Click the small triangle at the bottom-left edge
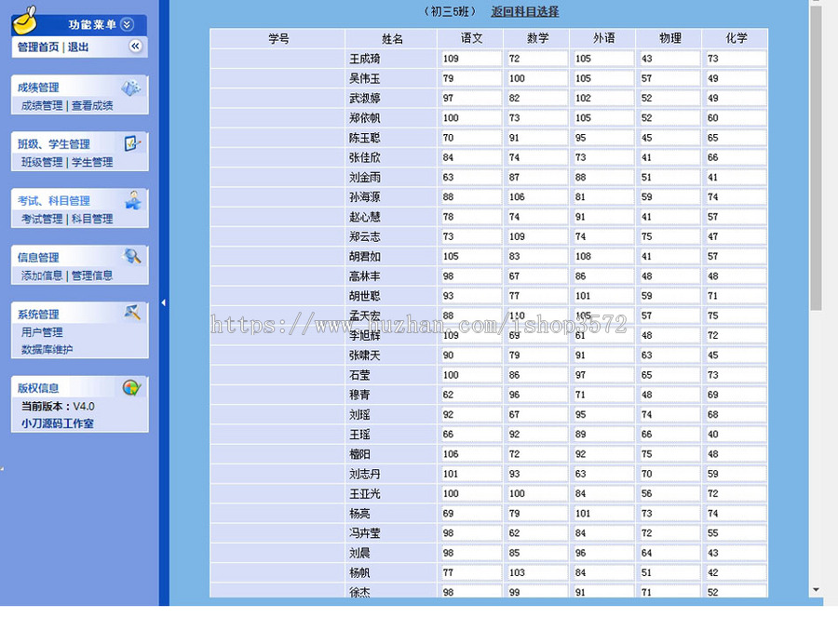This screenshot has width=838, height=644. click(4, 468)
